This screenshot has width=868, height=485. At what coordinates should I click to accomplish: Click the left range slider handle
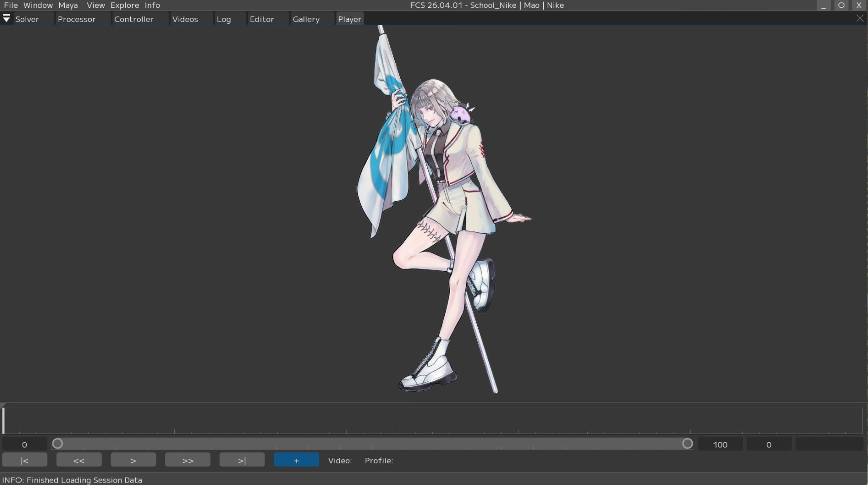(58, 444)
